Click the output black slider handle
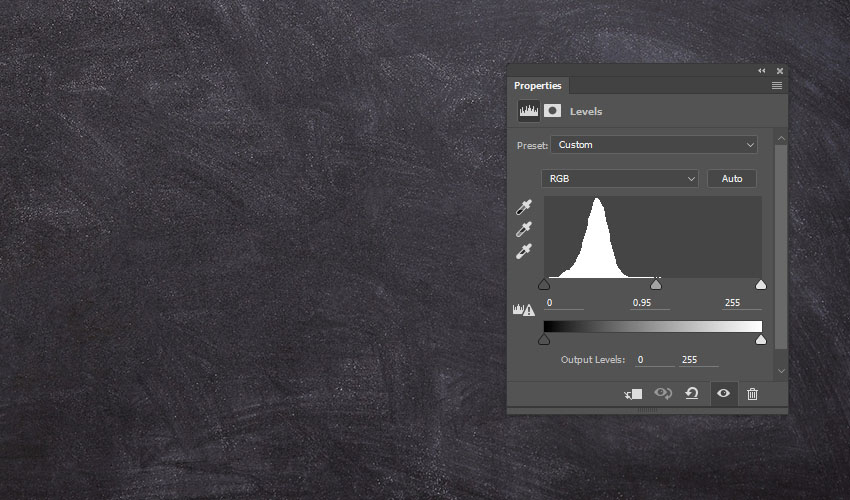Screen dimensions: 850x500 pyautogui.click(x=544, y=339)
